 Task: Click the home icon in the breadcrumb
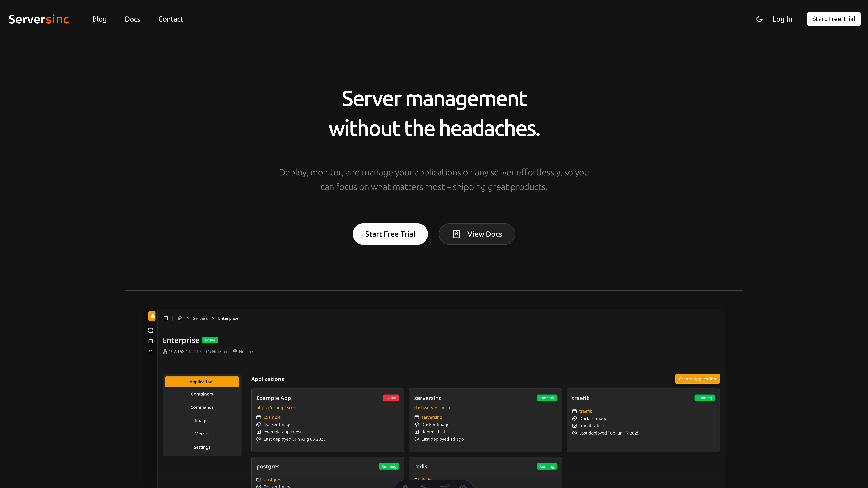180,318
